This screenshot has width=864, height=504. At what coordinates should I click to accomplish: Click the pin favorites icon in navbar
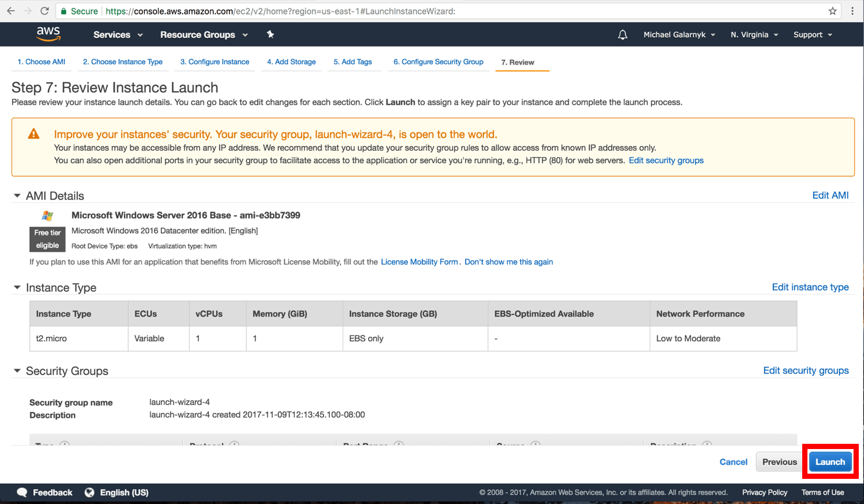coord(271,34)
